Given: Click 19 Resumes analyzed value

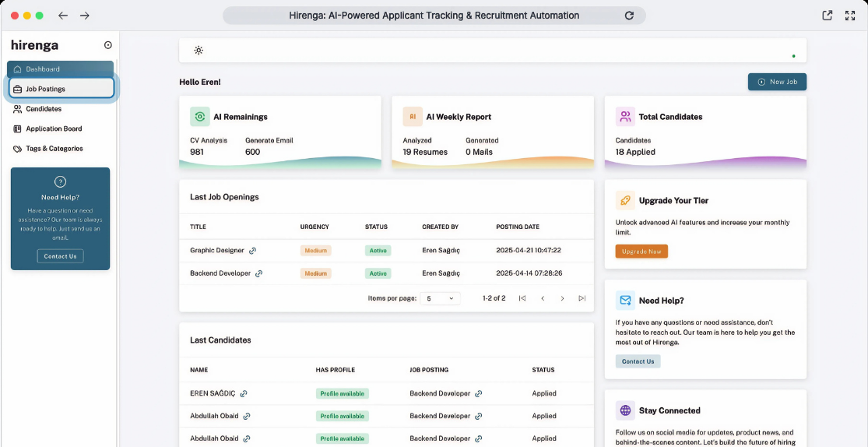Looking at the screenshot, I should (425, 152).
